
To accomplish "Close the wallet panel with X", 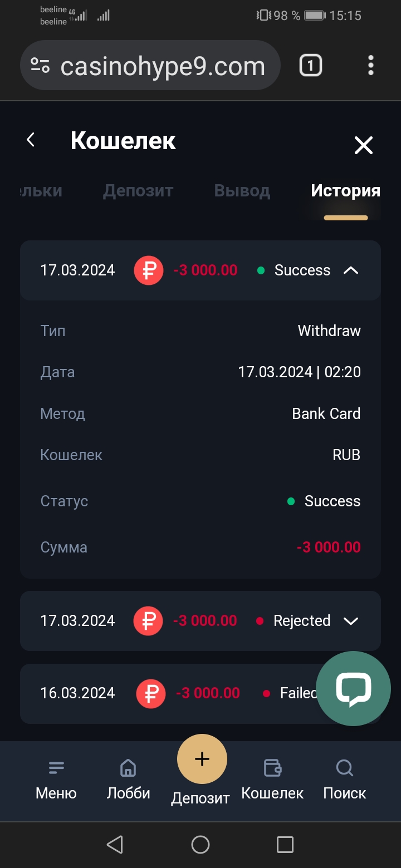I will coord(363,145).
